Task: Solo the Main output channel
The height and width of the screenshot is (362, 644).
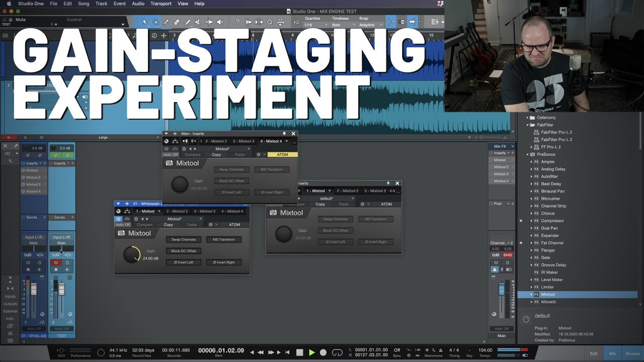Action: (507, 262)
